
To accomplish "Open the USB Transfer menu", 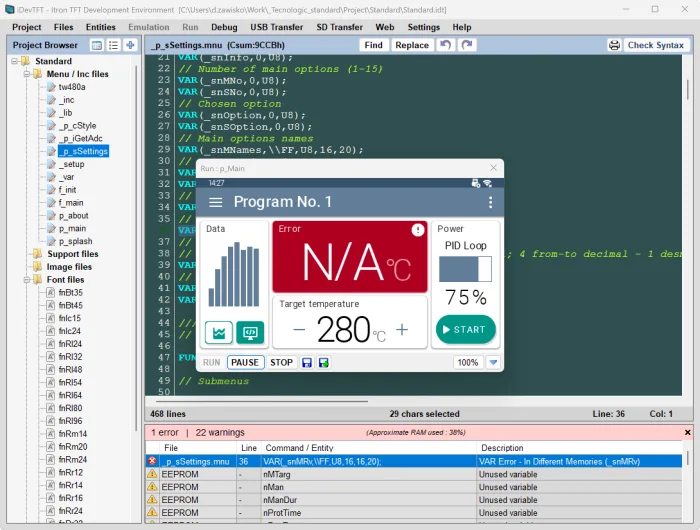I will (x=276, y=27).
